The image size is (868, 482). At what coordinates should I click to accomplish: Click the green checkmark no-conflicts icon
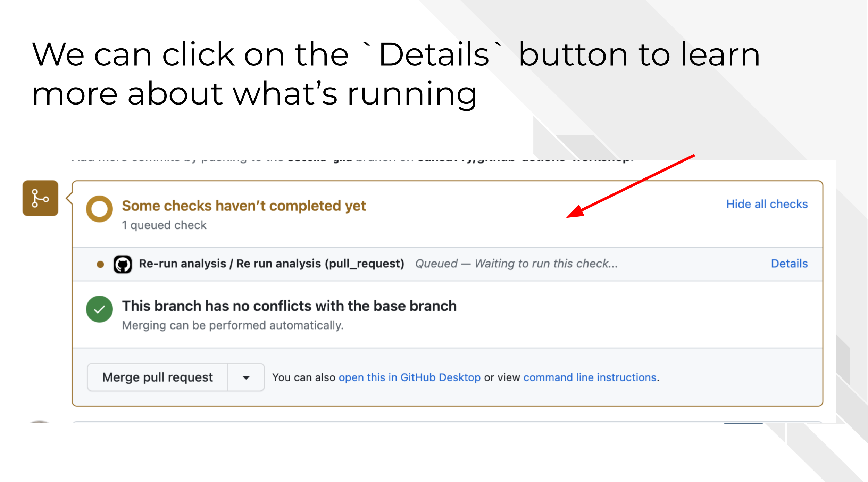point(99,309)
